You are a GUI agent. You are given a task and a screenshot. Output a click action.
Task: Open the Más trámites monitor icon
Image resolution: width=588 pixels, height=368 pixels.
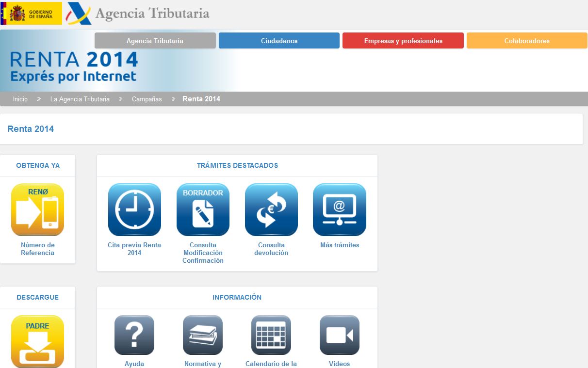coord(340,209)
